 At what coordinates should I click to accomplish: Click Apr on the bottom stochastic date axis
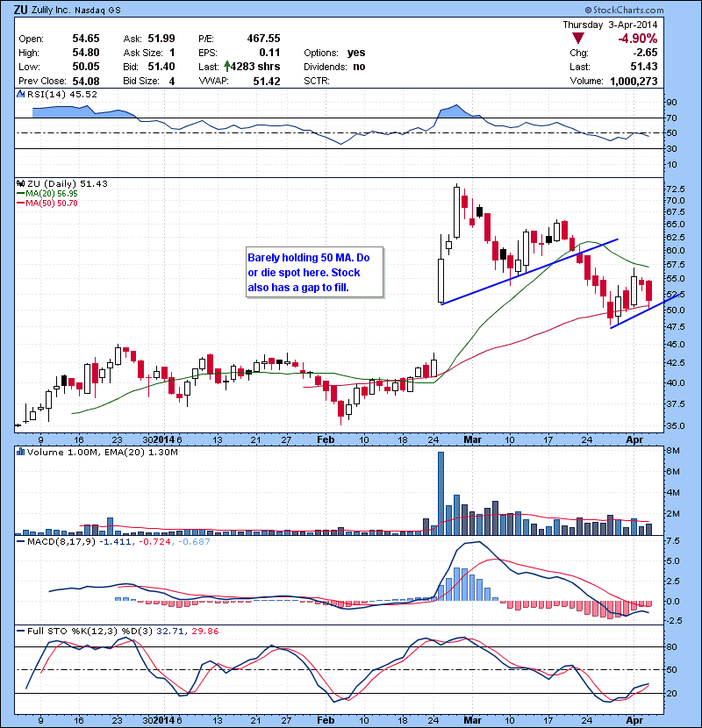point(634,720)
